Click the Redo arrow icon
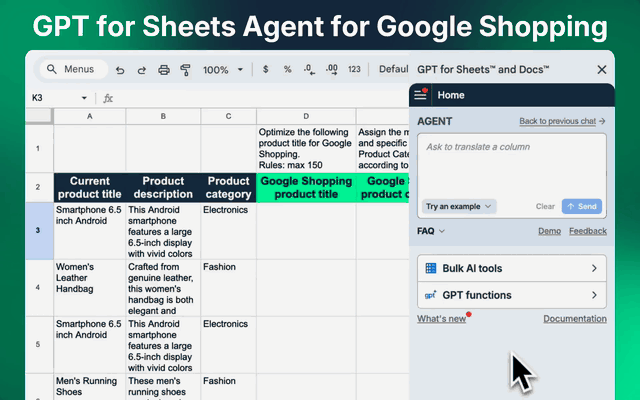Image resolution: width=640 pixels, height=400 pixels. click(142, 70)
